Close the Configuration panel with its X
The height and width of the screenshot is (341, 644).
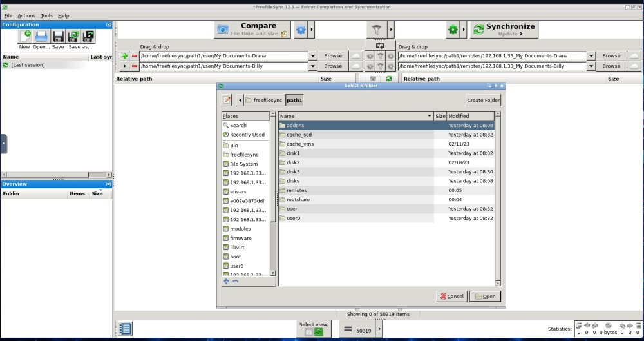(108, 24)
